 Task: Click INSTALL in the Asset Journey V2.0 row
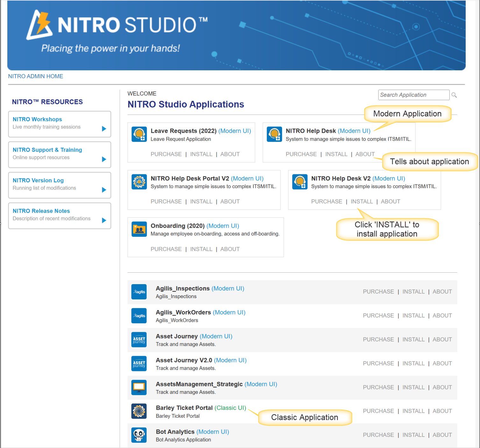(413, 363)
